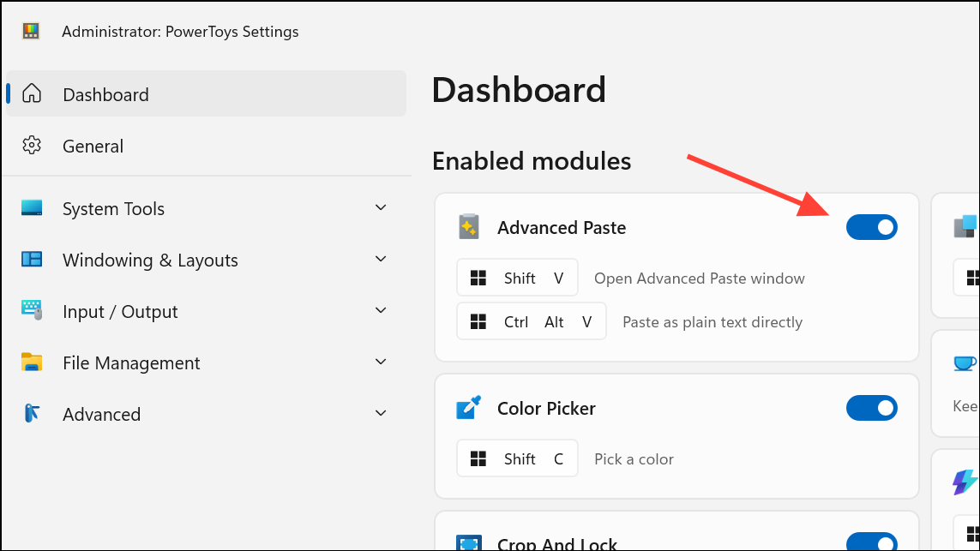Click the Win Shift V shortcut box
This screenshot has height=551, width=980.
point(517,278)
